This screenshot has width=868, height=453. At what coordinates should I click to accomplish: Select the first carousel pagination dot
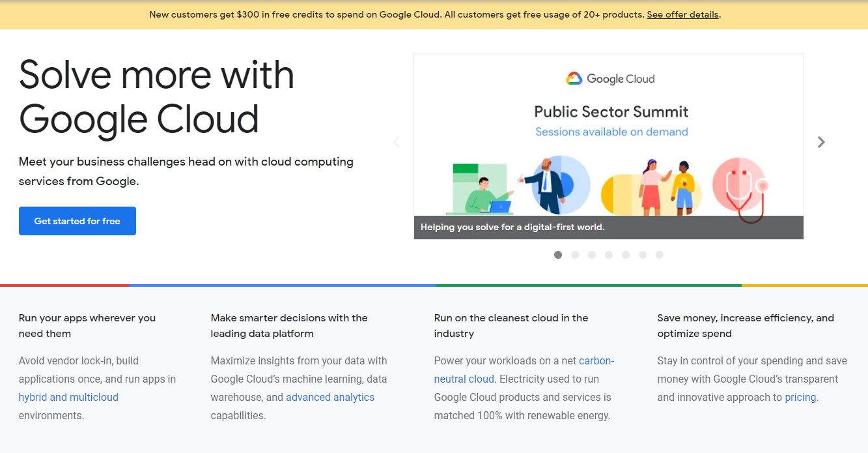point(558,255)
